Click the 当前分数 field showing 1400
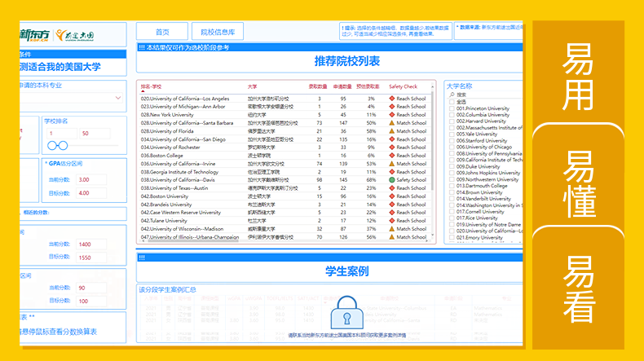This screenshot has width=644, height=361. [91, 244]
